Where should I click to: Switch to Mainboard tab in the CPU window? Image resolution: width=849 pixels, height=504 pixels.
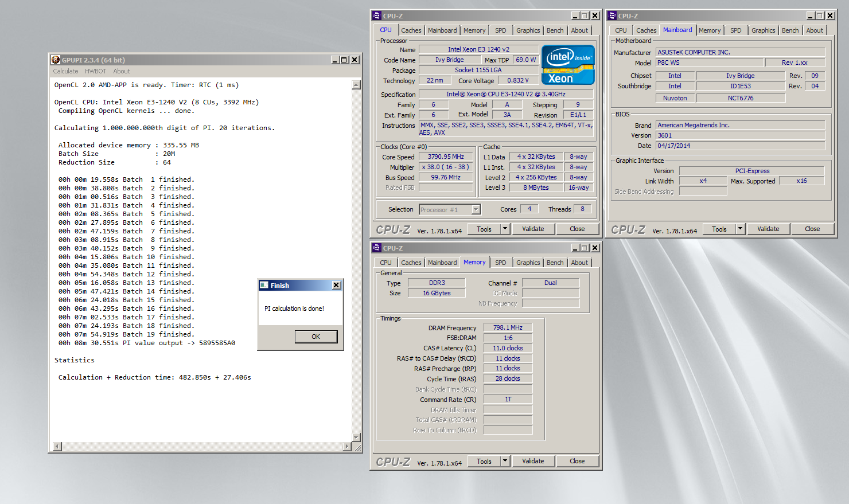coord(442,30)
